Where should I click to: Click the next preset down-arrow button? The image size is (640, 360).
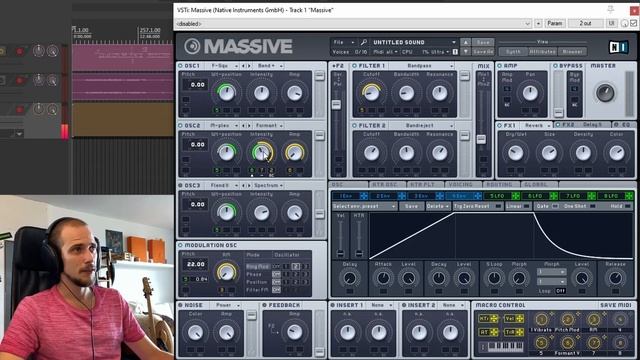tap(465, 52)
